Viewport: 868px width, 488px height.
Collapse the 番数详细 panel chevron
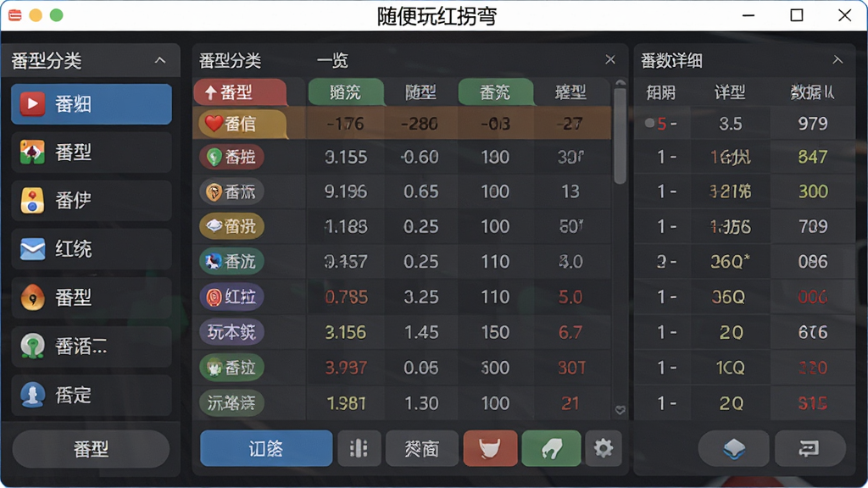tap(837, 60)
